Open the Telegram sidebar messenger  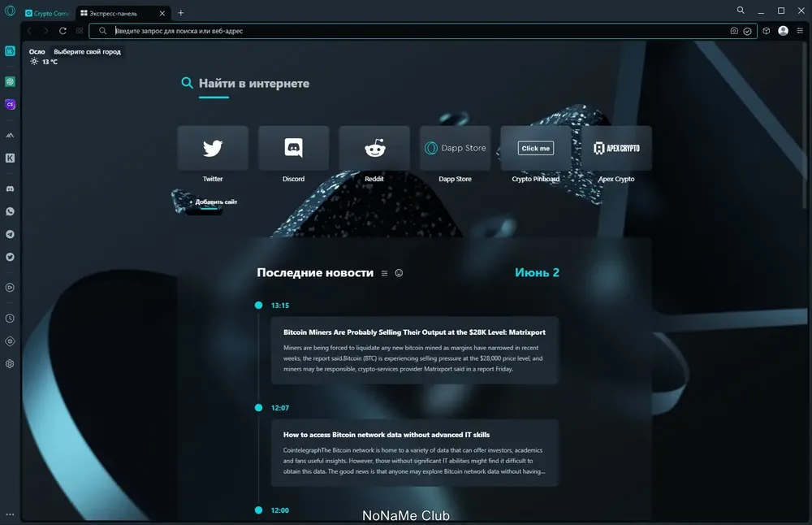pos(10,234)
